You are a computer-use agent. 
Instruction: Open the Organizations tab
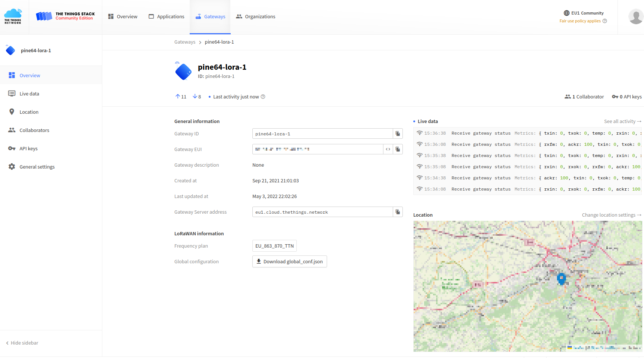(x=256, y=16)
